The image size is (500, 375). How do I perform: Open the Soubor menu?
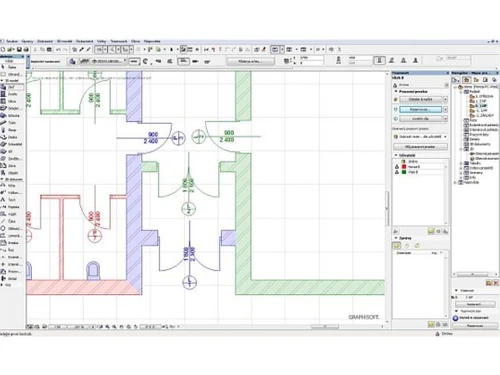coord(12,41)
